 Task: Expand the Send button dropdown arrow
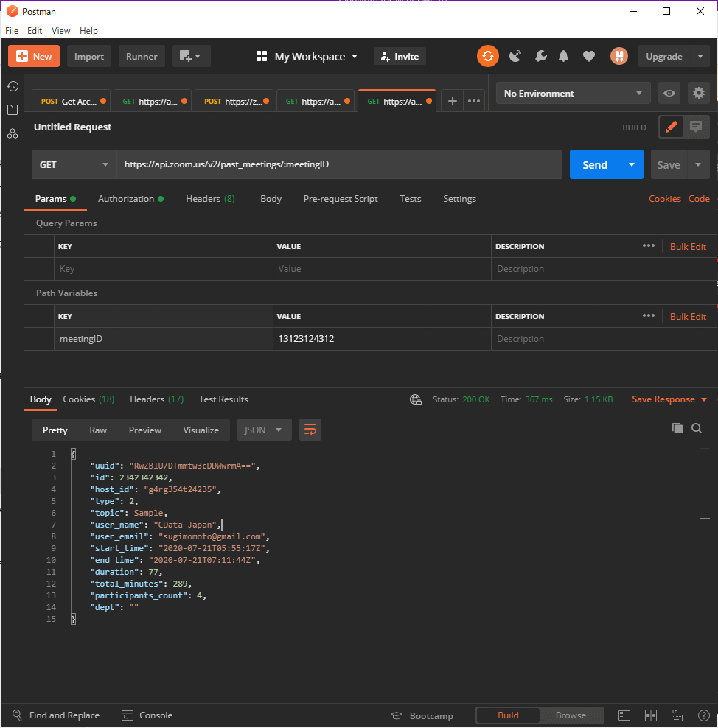click(632, 164)
